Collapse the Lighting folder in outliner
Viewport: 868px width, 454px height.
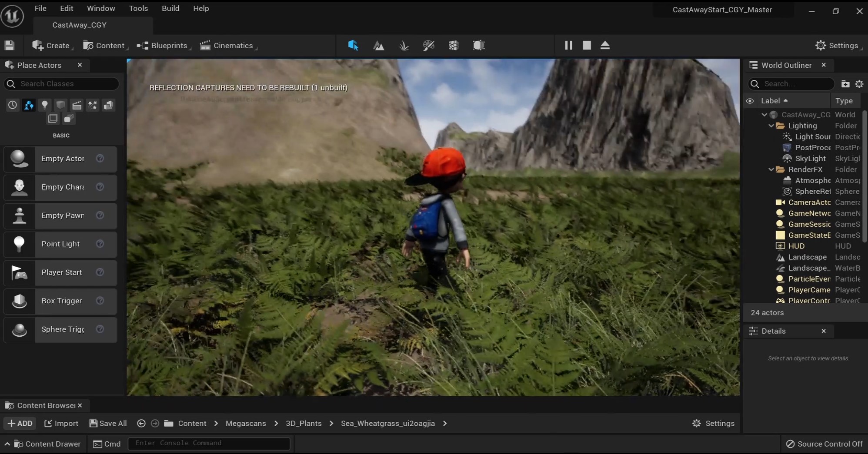(x=771, y=126)
